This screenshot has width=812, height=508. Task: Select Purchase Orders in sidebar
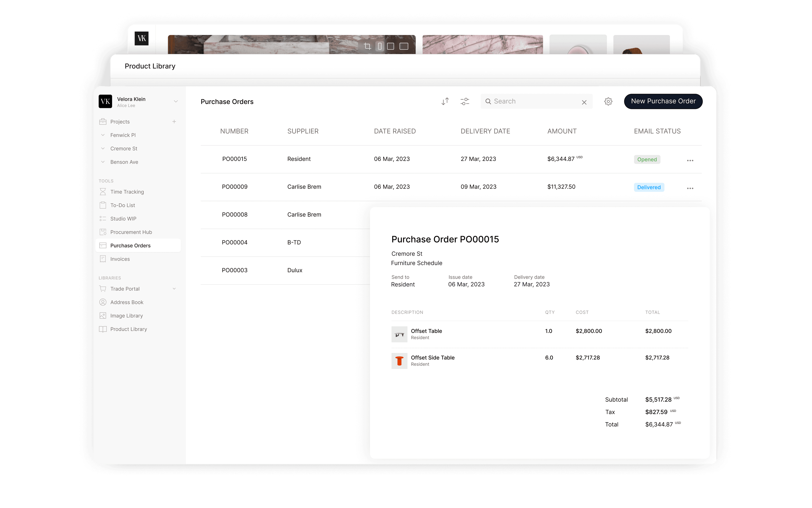[x=138, y=246]
